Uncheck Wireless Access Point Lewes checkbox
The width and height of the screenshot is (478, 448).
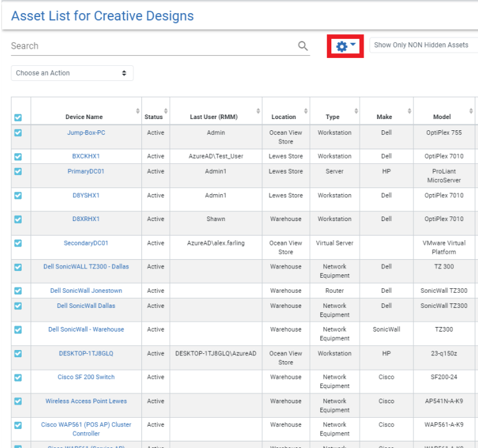click(x=18, y=401)
